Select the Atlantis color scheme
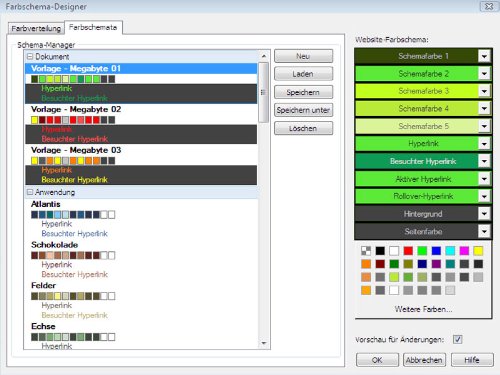Image resolution: width=500 pixels, height=375 pixels. [x=46, y=204]
